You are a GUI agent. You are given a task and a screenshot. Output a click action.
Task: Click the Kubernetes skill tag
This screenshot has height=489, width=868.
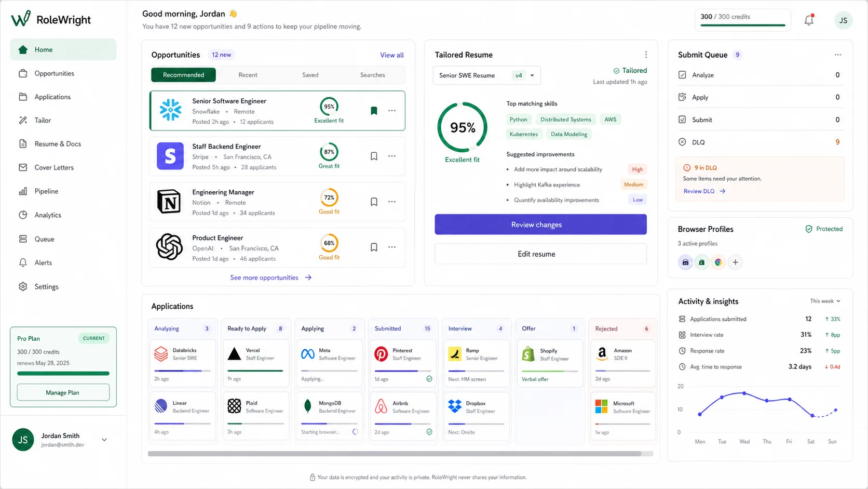click(524, 134)
